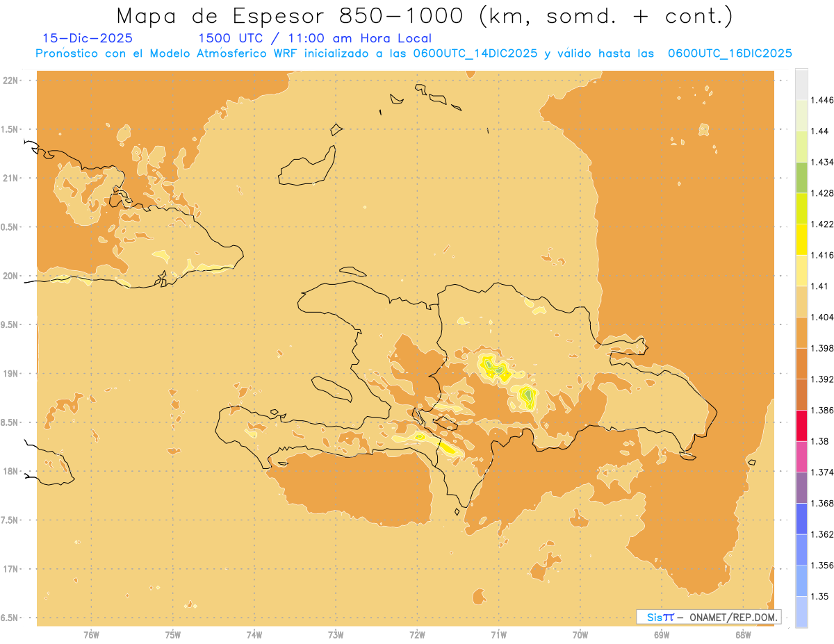Click legend value '1.386'

[822, 411]
